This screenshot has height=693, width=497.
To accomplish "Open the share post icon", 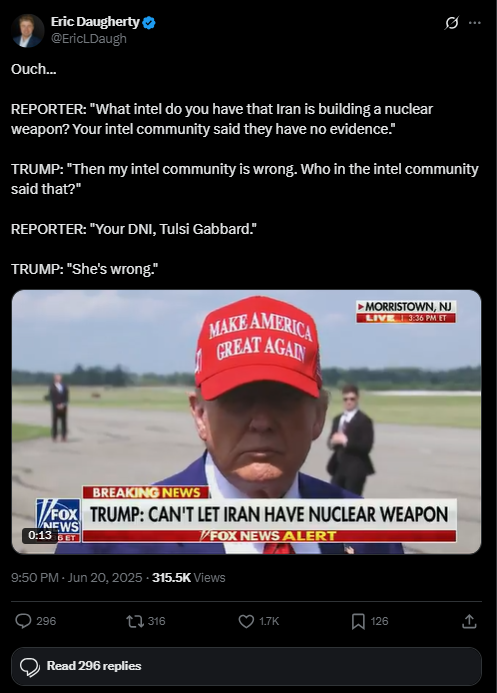I will (x=469, y=621).
